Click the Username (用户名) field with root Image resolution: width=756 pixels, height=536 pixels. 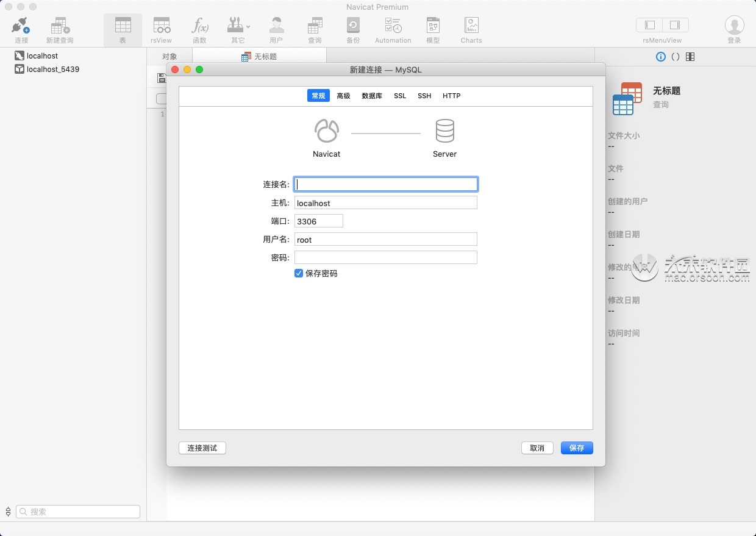click(x=386, y=239)
